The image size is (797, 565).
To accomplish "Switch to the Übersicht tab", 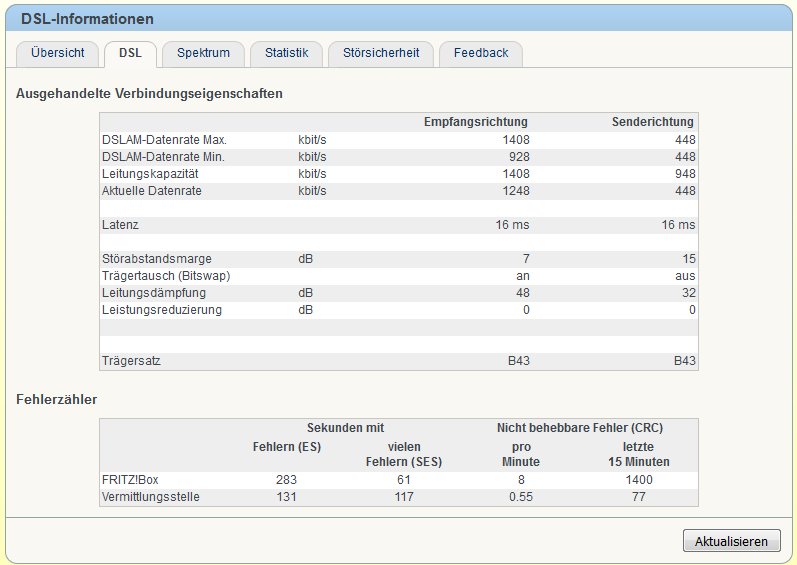I will [x=57, y=53].
